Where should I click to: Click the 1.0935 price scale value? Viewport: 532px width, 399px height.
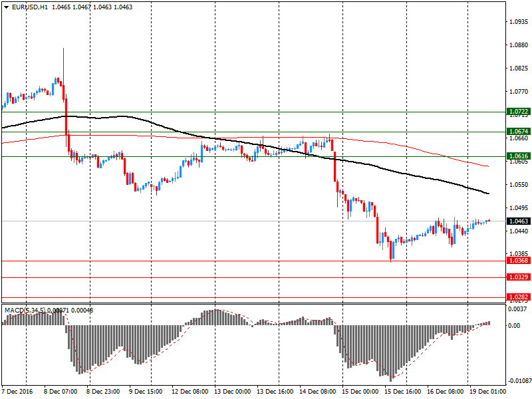pyautogui.click(x=519, y=22)
